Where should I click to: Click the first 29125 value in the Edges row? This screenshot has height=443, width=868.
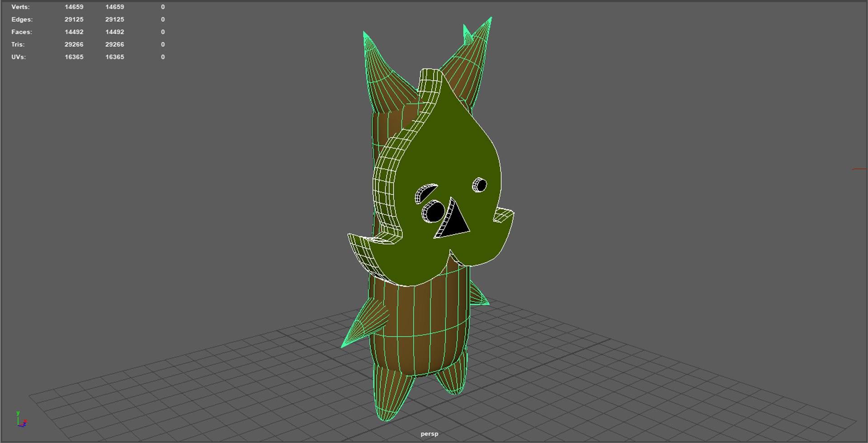point(74,19)
